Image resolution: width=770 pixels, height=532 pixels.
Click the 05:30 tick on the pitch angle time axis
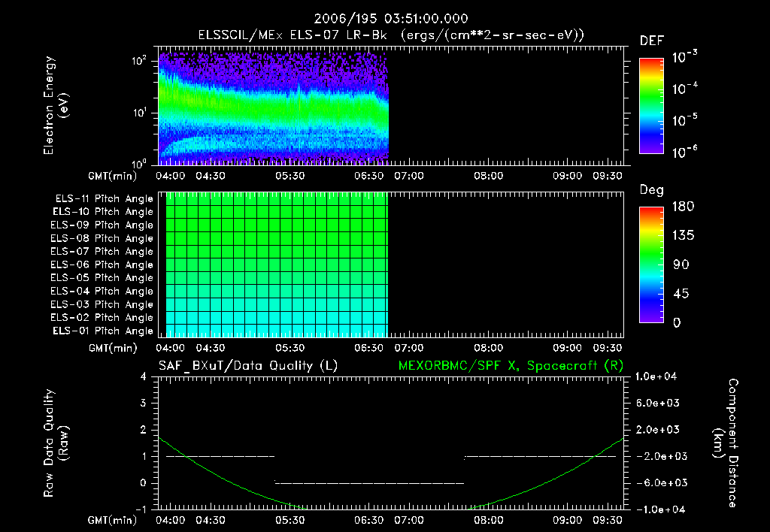tap(290, 349)
